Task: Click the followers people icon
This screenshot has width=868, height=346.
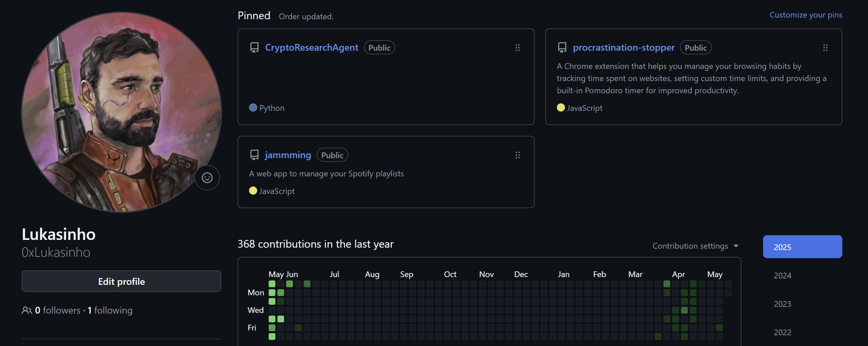Action: (x=27, y=310)
